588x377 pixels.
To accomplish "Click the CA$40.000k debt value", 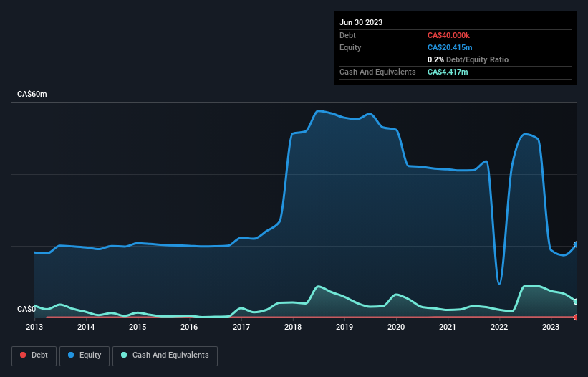I will 448,35.
